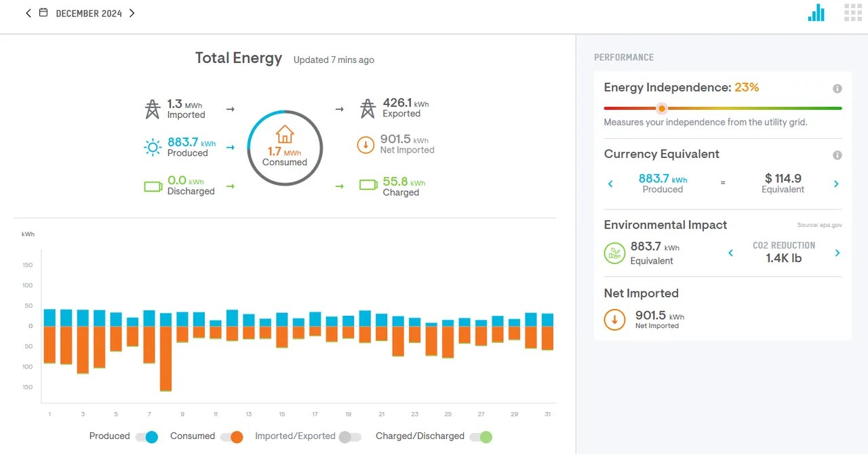Viewport: 868px width, 454px height.
Task: Click the Environmental Impact leaf icon
Action: pyautogui.click(x=614, y=253)
